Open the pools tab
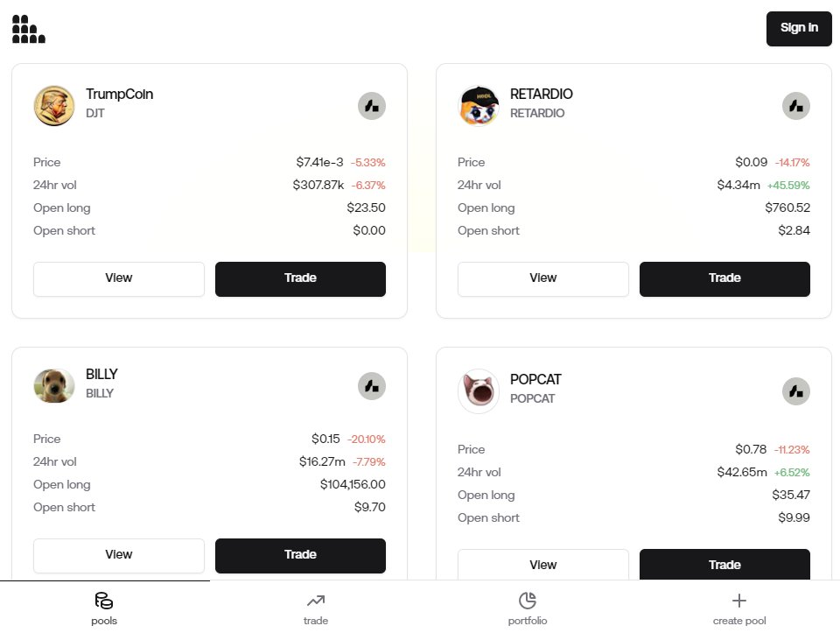 pos(104,608)
